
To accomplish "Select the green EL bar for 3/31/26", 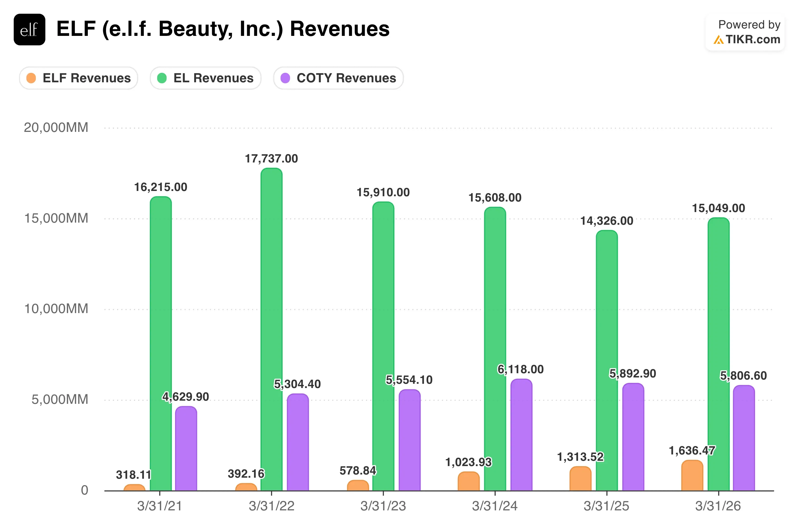I will point(719,354).
